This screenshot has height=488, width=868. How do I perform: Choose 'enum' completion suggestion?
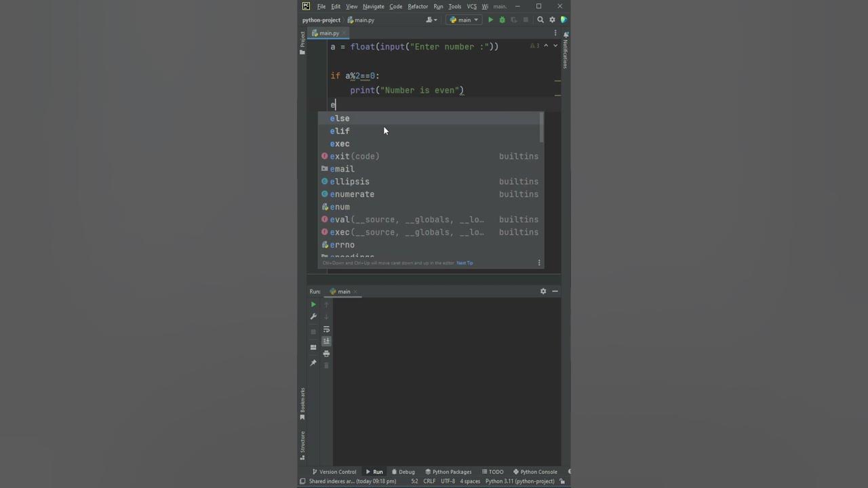pyautogui.click(x=429, y=207)
